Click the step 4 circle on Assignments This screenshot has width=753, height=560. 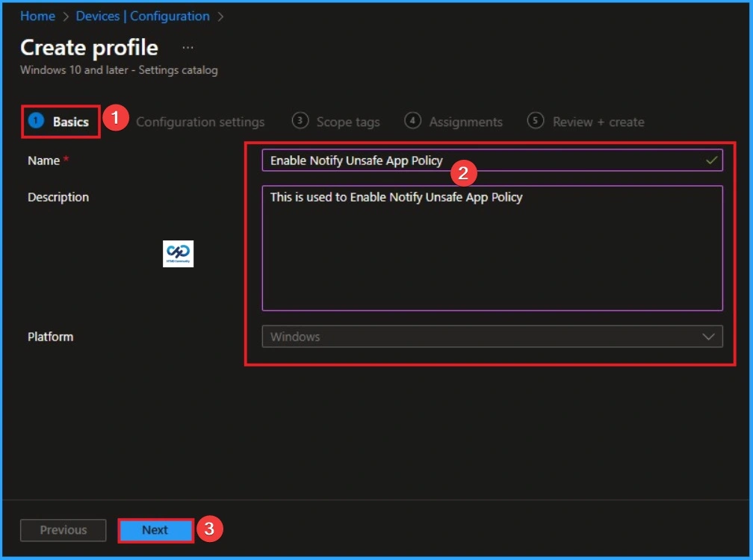[412, 121]
